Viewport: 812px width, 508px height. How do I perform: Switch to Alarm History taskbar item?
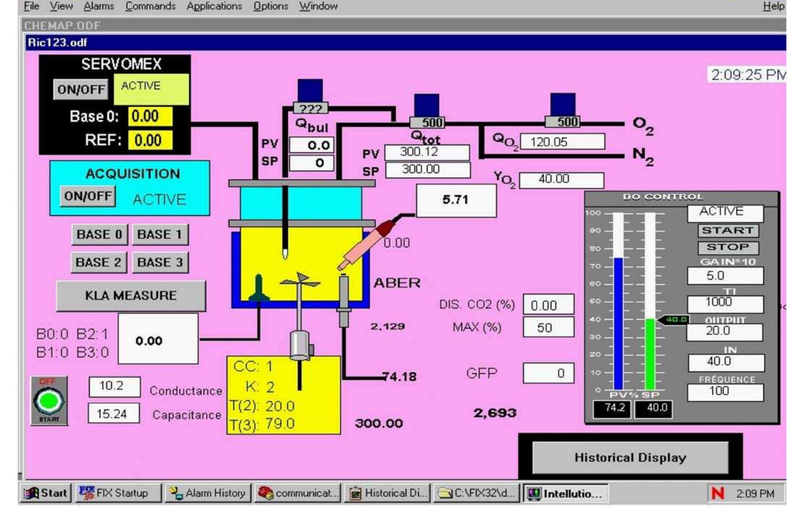[x=208, y=494]
